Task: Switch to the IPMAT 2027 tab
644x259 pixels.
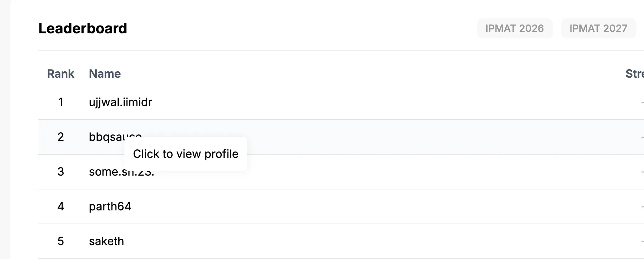Action: point(599,28)
